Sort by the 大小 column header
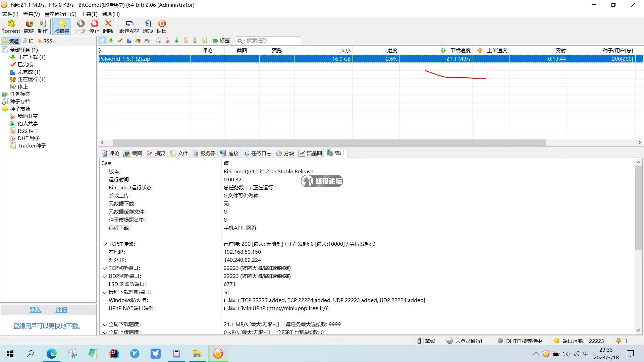644x362 pixels. point(324,50)
